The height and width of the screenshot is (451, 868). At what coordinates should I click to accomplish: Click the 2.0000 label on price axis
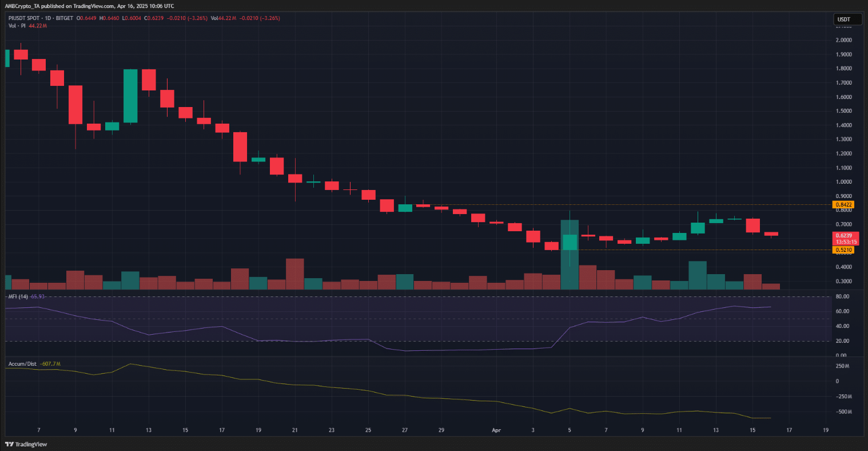pyautogui.click(x=844, y=40)
